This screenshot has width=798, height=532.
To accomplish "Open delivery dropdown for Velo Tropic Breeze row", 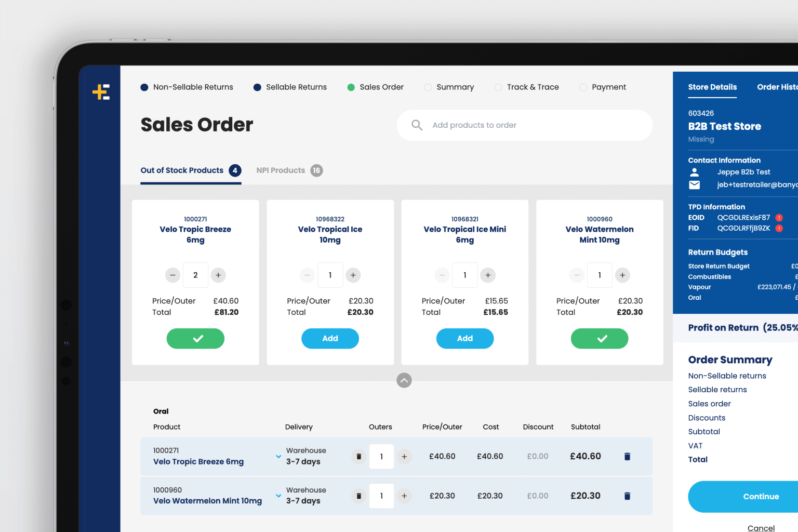I will click(278, 457).
